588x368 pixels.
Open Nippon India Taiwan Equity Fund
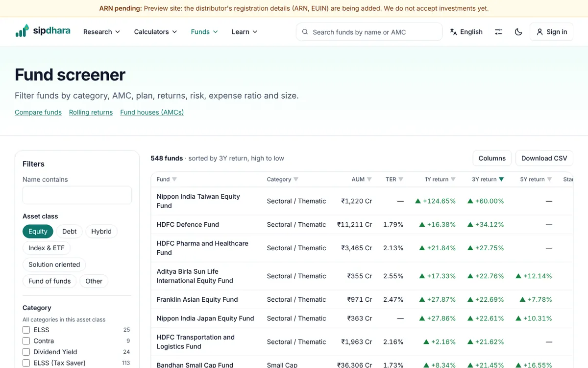[x=198, y=201]
